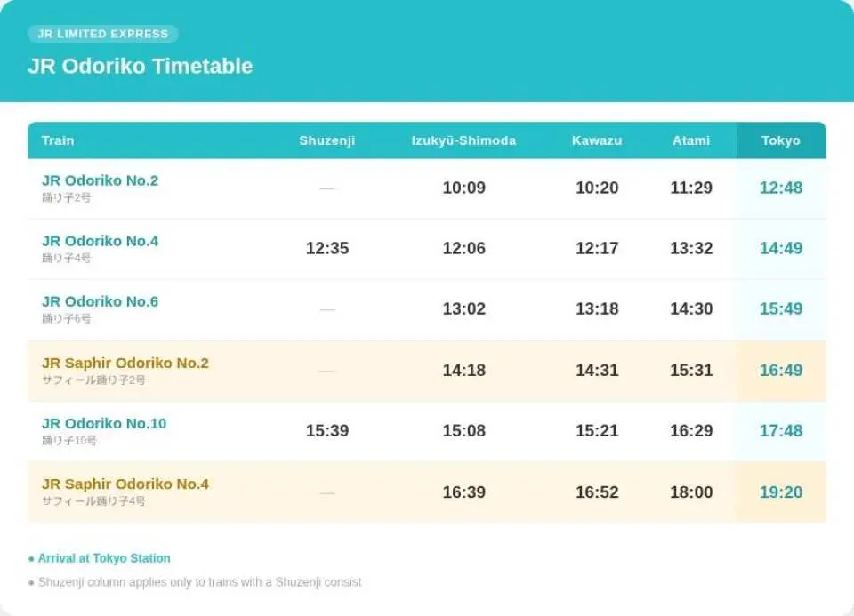854x616 pixels.
Task: Click the 12:35 Shuzenji time cell
Action: tap(326, 248)
